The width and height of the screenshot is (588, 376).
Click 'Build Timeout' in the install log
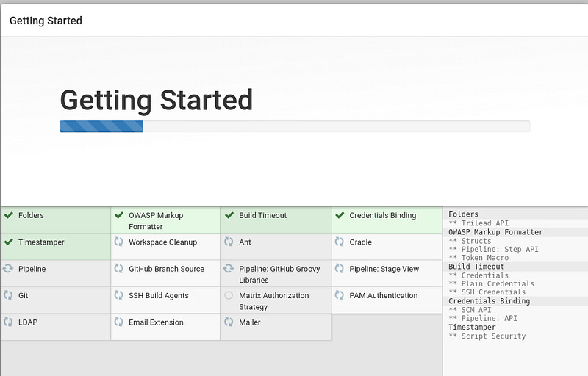pos(476,267)
